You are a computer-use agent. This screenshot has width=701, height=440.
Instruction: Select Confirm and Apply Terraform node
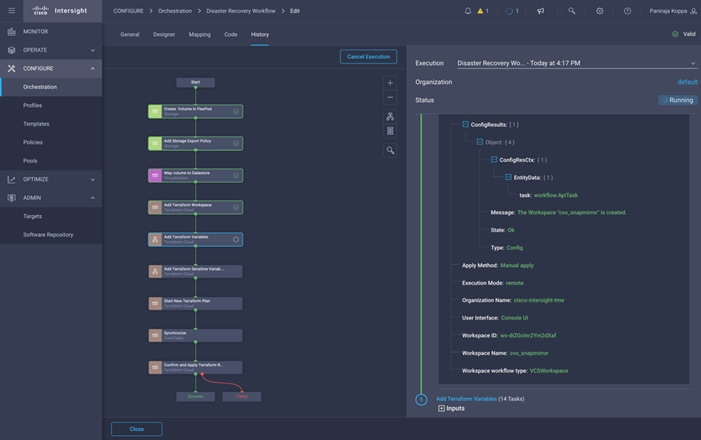[x=196, y=368]
